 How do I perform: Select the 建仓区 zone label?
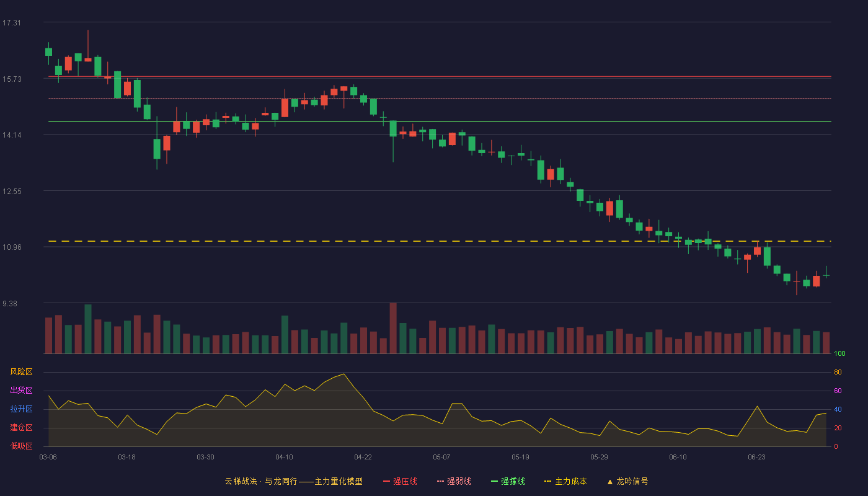[21, 428]
